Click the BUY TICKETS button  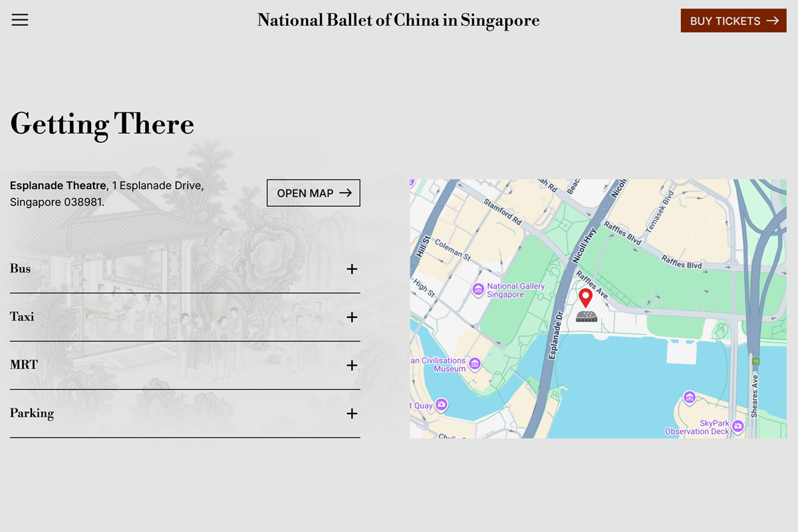tap(733, 21)
